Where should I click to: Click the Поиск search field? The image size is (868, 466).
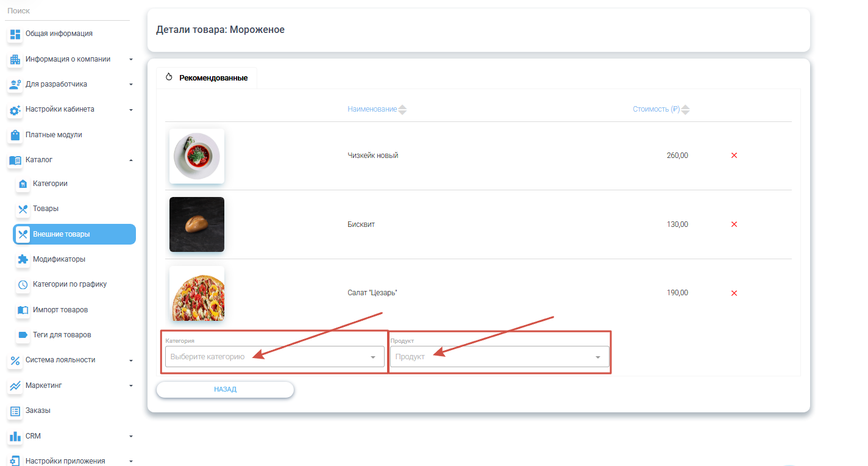[67, 11]
